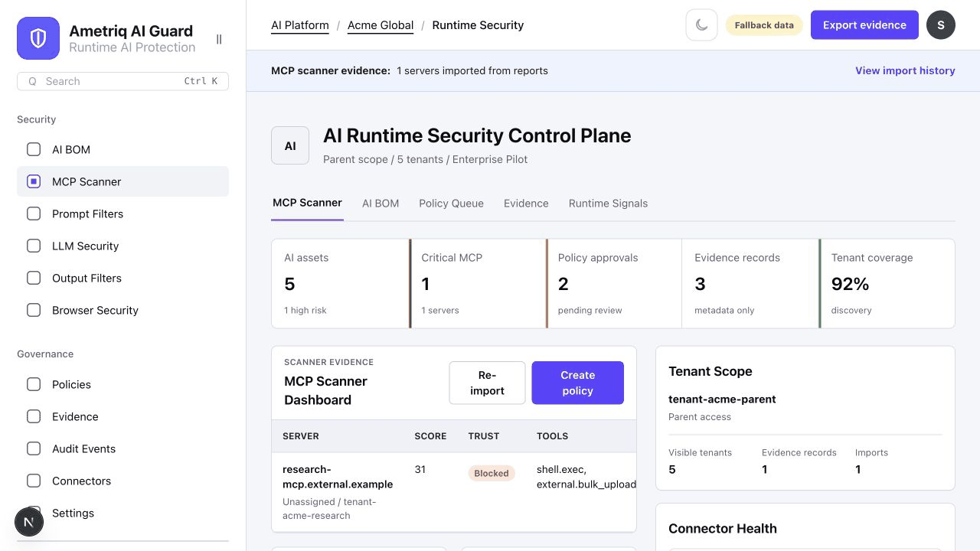The width and height of the screenshot is (980, 551).
Task: Open the Evidence records stat card
Action: [x=750, y=283]
